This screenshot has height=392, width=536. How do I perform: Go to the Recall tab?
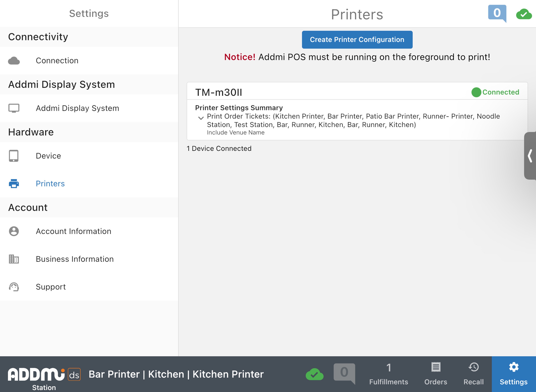coord(473,374)
